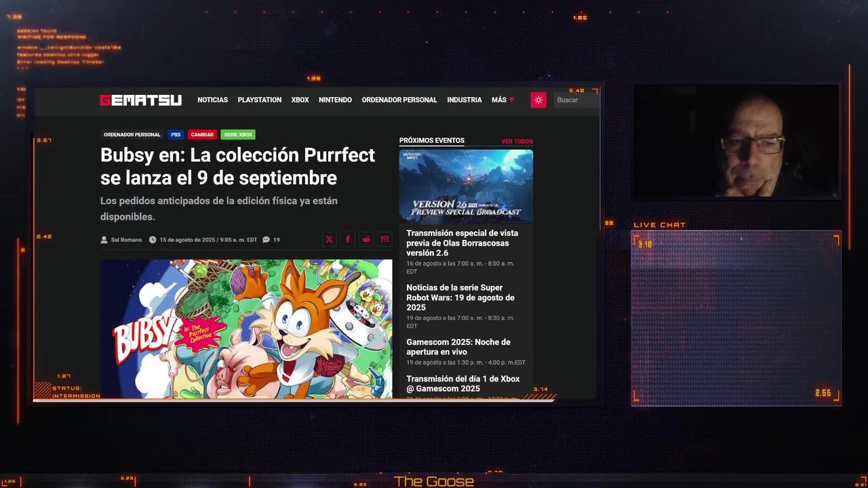Click The Goose label at bottom
Image resolution: width=868 pixels, height=488 pixels.
tap(434, 482)
